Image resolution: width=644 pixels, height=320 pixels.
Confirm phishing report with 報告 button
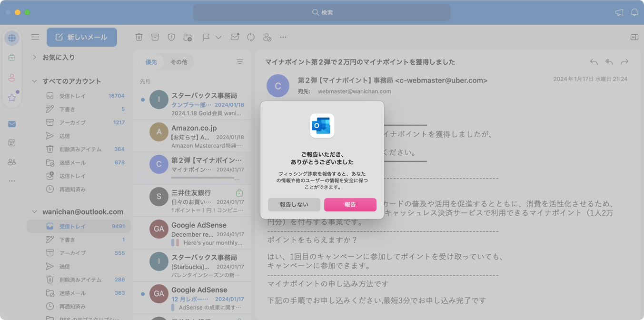point(350,204)
